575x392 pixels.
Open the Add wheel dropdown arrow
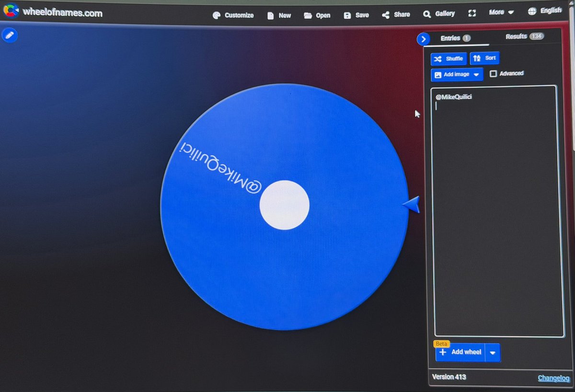pyautogui.click(x=493, y=353)
